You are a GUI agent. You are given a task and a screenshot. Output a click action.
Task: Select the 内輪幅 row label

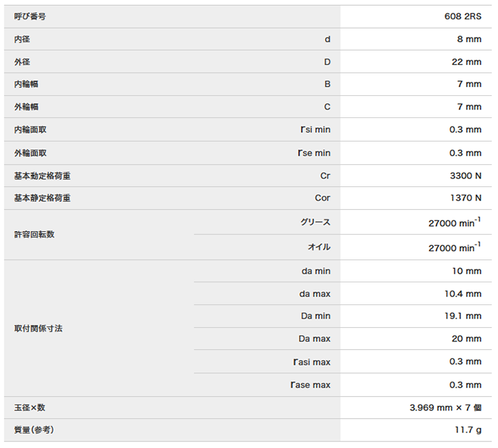tap(26, 85)
